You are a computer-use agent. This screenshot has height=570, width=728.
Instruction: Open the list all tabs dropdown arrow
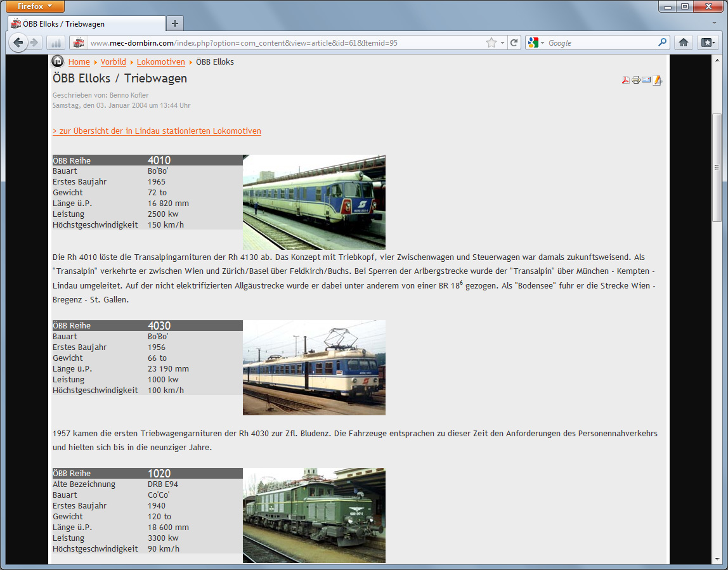(x=714, y=23)
